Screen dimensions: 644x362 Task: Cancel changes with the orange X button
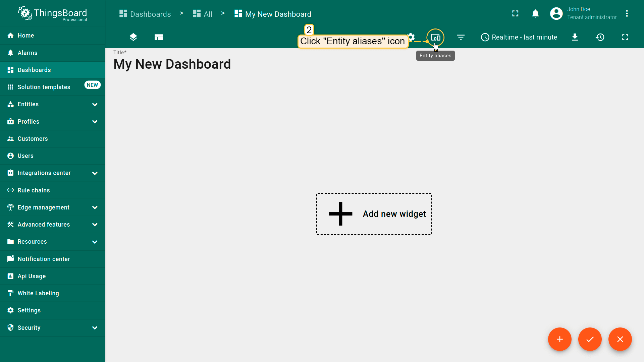click(x=620, y=339)
